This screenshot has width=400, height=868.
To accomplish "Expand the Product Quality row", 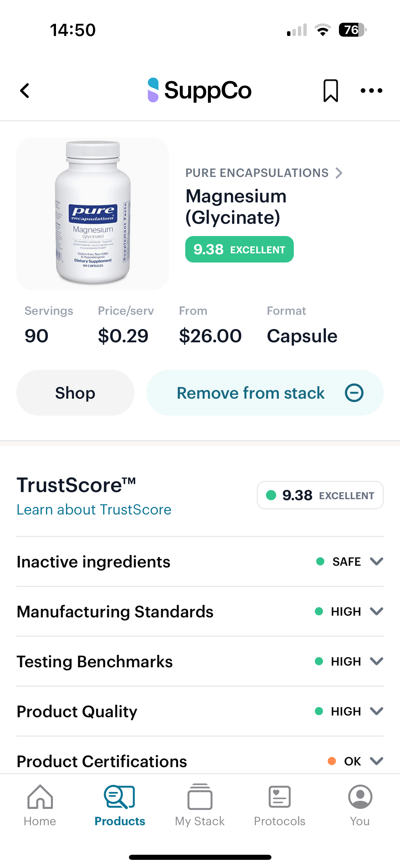I will (376, 711).
